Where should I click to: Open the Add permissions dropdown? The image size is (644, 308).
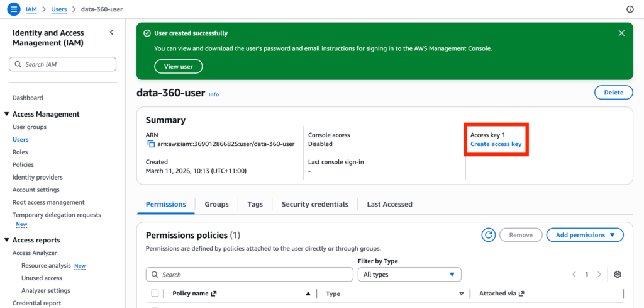[x=584, y=235]
